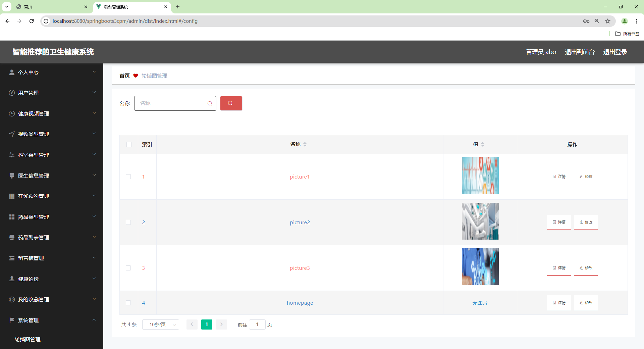The image size is (644, 349).
Task: Select the 系统管理 flag icon
Action: pos(12,320)
